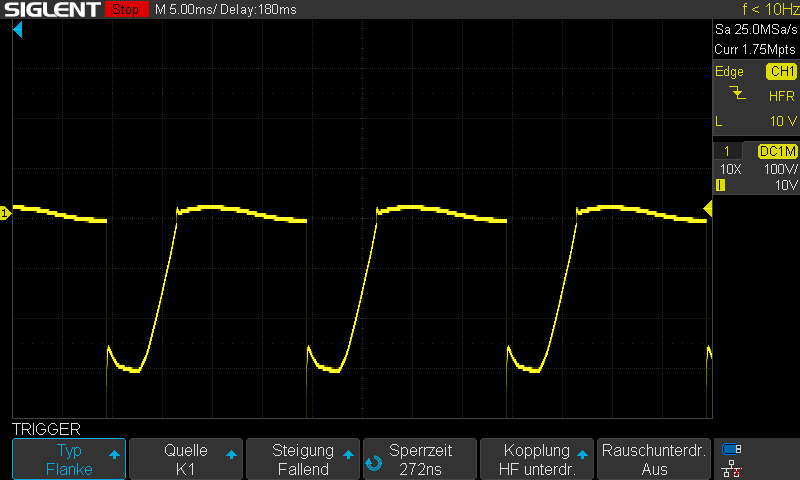800x480 pixels.
Task: Click the yellow offset marker icon beside 10V
Action: coord(720,185)
